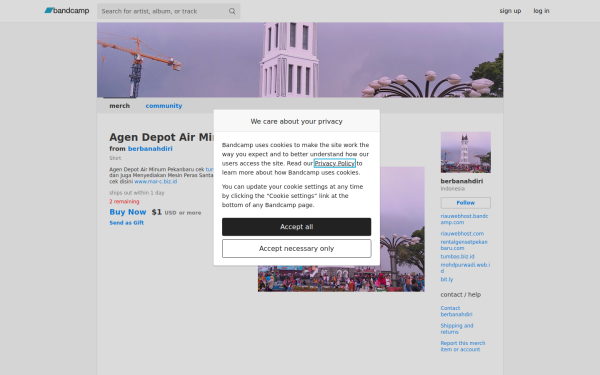Click Report this merch item or account
This screenshot has height=375, width=600.
pyautogui.click(x=463, y=346)
